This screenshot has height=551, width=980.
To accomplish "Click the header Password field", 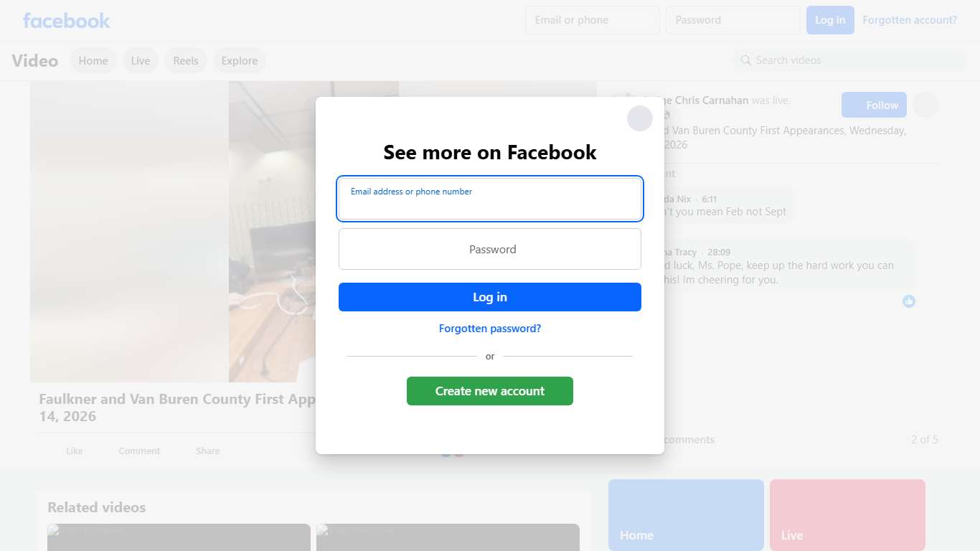I will click(x=733, y=20).
